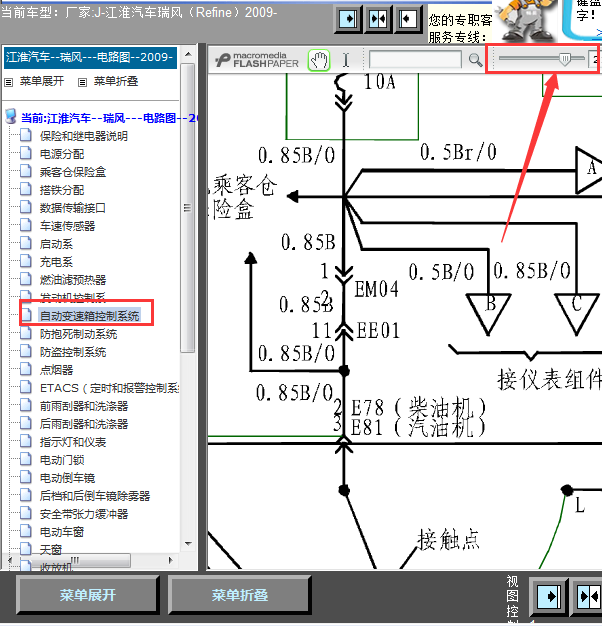Click the tree panel scroll up arrow
The height and width of the screenshot is (626, 602).
click(188, 54)
